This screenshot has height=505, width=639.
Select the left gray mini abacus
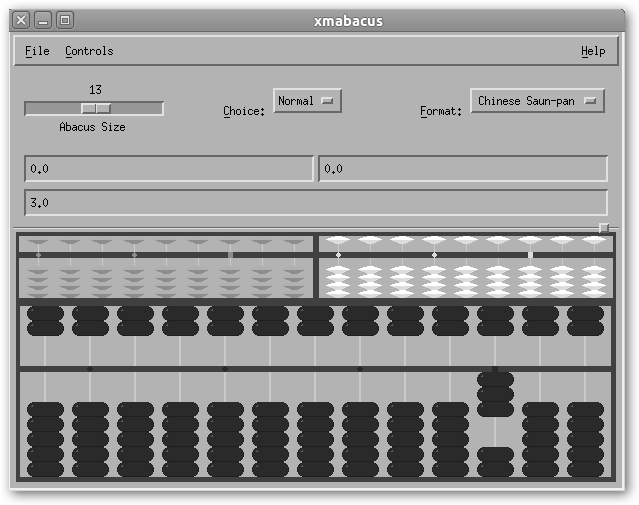[166, 267]
